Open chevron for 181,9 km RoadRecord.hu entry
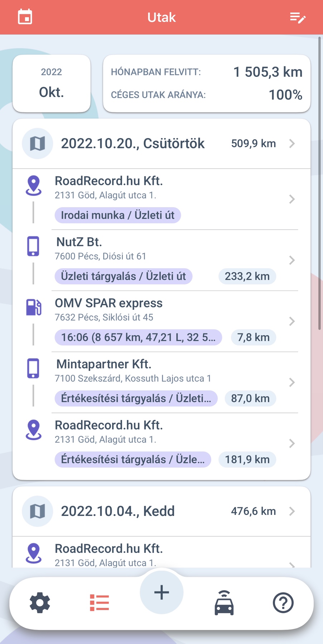 click(292, 444)
